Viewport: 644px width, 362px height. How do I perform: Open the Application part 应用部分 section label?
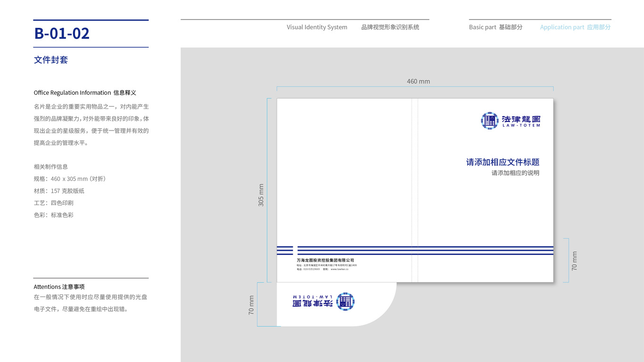point(575,27)
